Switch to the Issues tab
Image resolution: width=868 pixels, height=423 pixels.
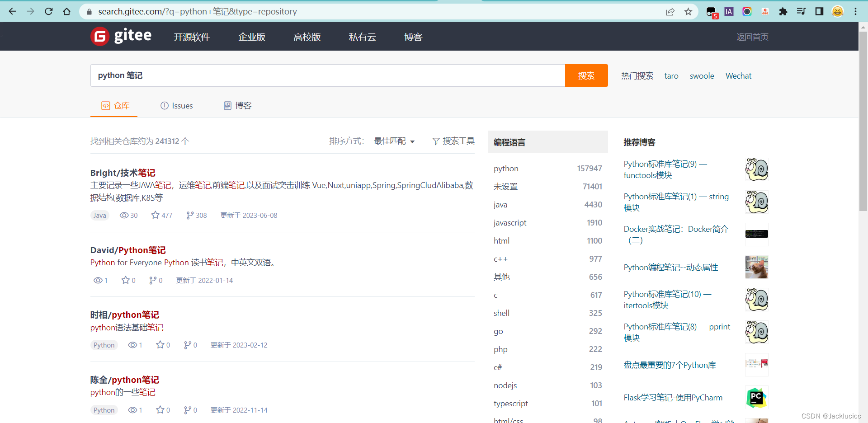pyautogui.click(x=176, y=105)
